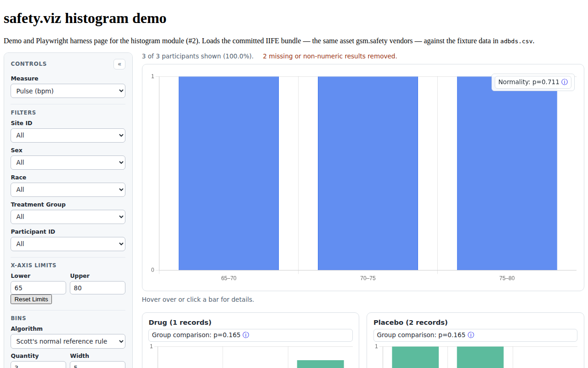The height and width of the screenshot is (368, 588).
Task: Click "Hover over or click a bar" hint
Action: (x=198, y=299)
